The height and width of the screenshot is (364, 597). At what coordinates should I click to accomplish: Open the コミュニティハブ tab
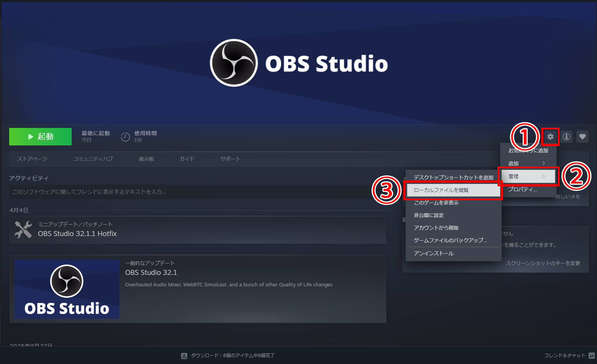[x=93, y=159]
